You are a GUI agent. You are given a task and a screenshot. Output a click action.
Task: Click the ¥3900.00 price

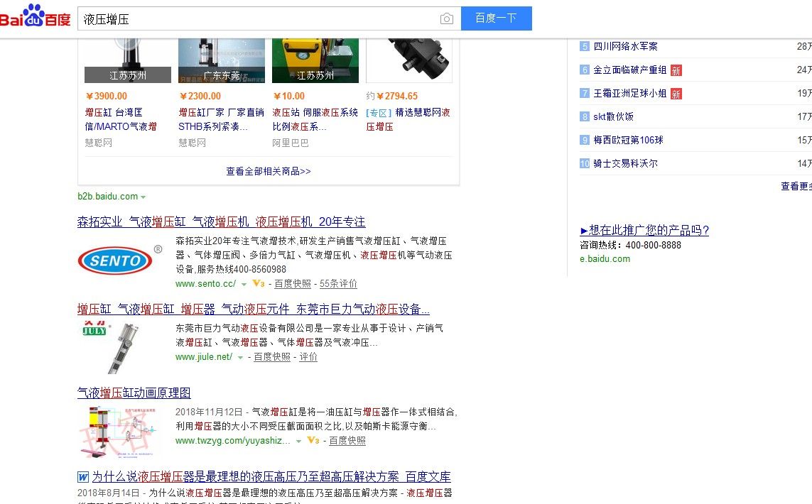[106, 97]
